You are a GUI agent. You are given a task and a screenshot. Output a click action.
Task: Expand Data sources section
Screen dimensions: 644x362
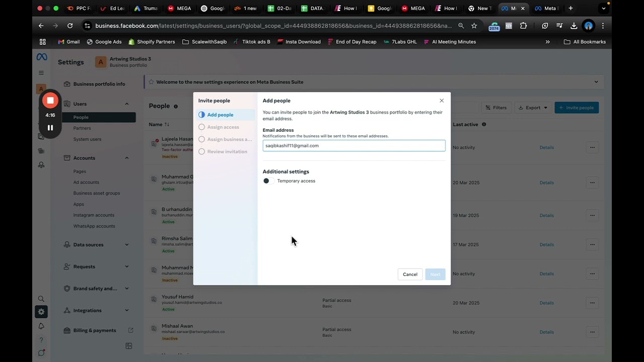(x=127, y=245)
